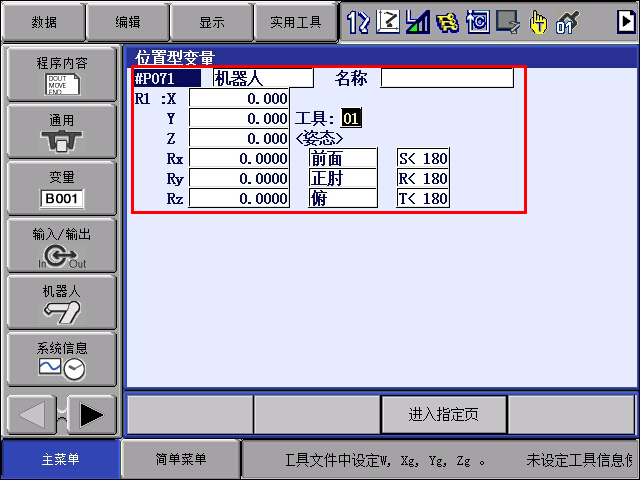Toggle the 前面 front posture option
Viewport: 640px width, 480px height.
(343, 158)
